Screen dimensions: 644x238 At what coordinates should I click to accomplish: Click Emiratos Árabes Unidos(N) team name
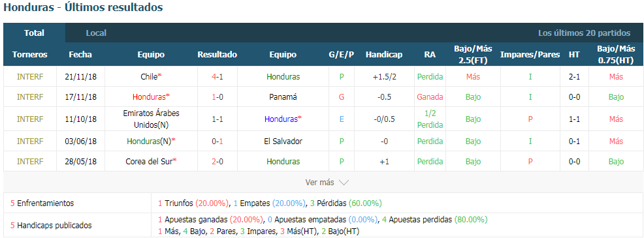[x=151, y=119]
